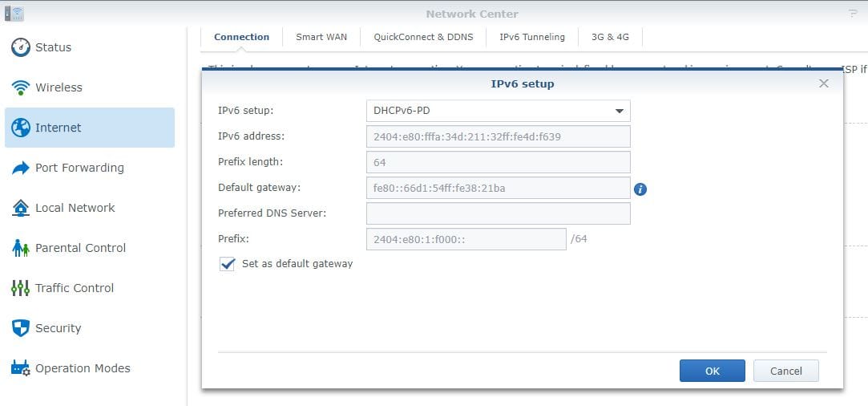The image size is (868, 406).
Task: Click info icon beside Default gateway
Action: tap(640, 189)
